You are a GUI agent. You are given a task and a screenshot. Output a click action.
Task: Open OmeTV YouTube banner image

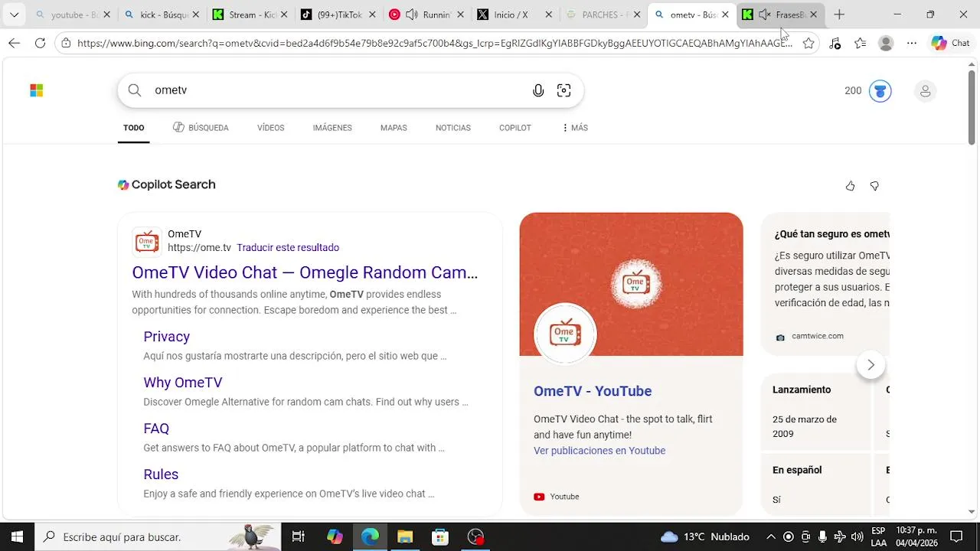[x=631, y=284]
